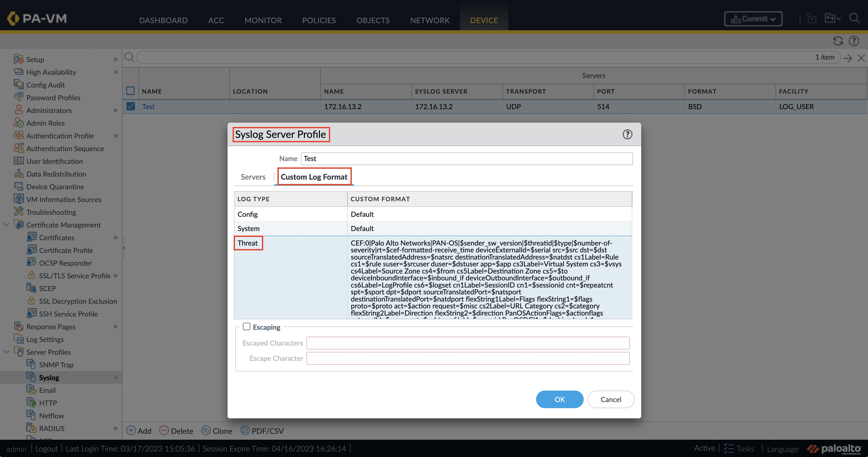Uncheck the Test profile row checkbox
Image resolution: width=868 pixels, height=457 pixels.
(x=130, y=106)
